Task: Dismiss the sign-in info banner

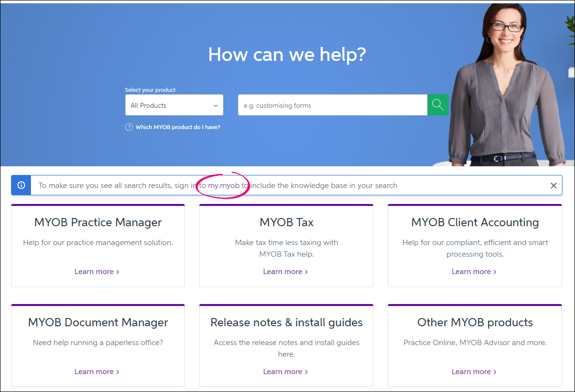Action: click(x=554, y=186)
